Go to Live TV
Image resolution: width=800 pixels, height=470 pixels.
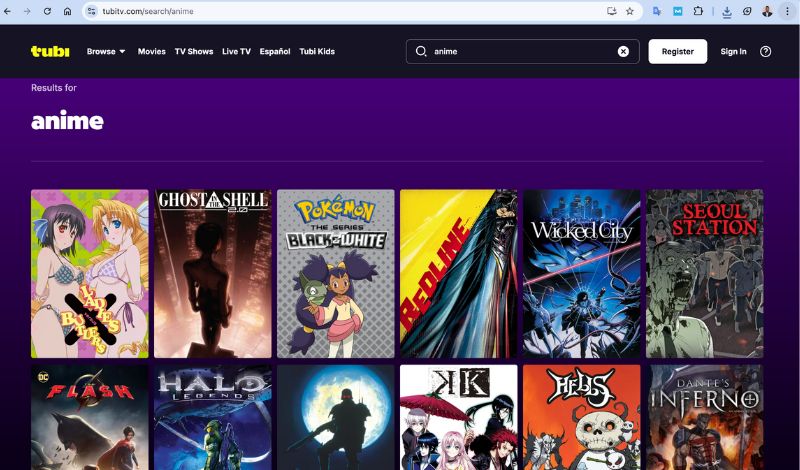click(236, 51)
